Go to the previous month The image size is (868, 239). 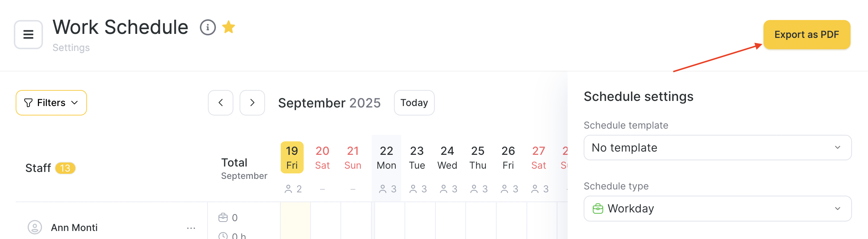221,103
